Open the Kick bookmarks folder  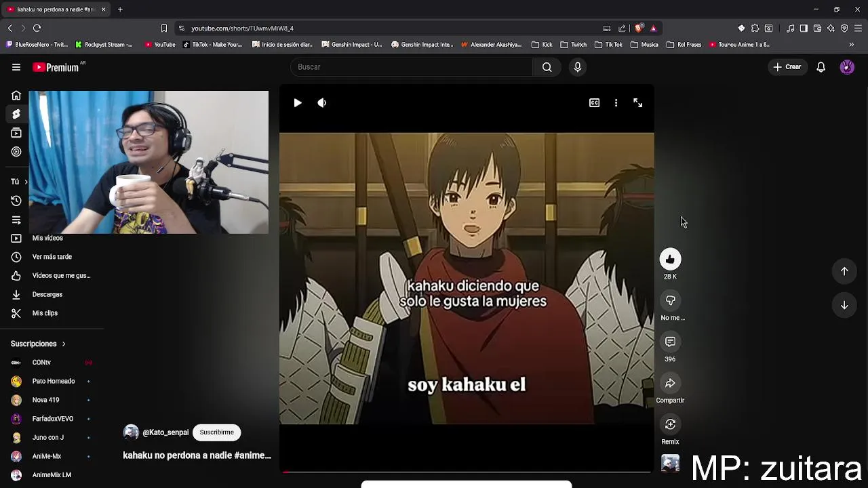pyautogui.click(x=542, y=45)
